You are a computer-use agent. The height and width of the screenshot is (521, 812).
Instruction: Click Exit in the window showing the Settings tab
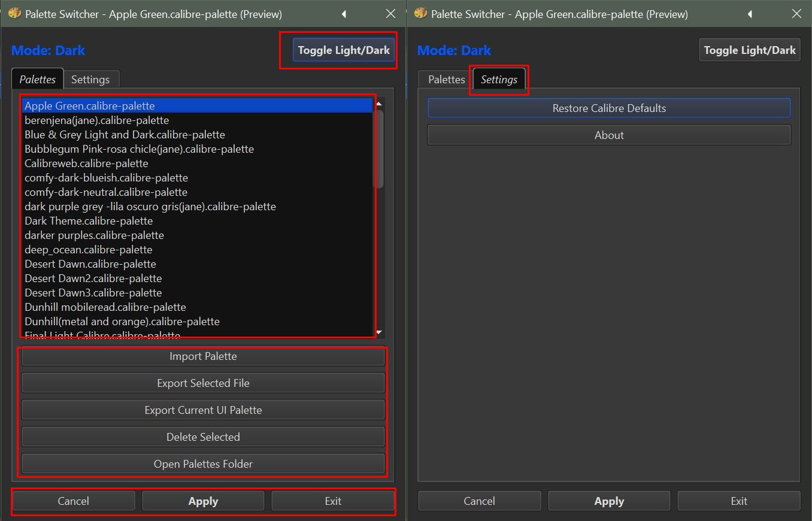click(x=739, y=501)
